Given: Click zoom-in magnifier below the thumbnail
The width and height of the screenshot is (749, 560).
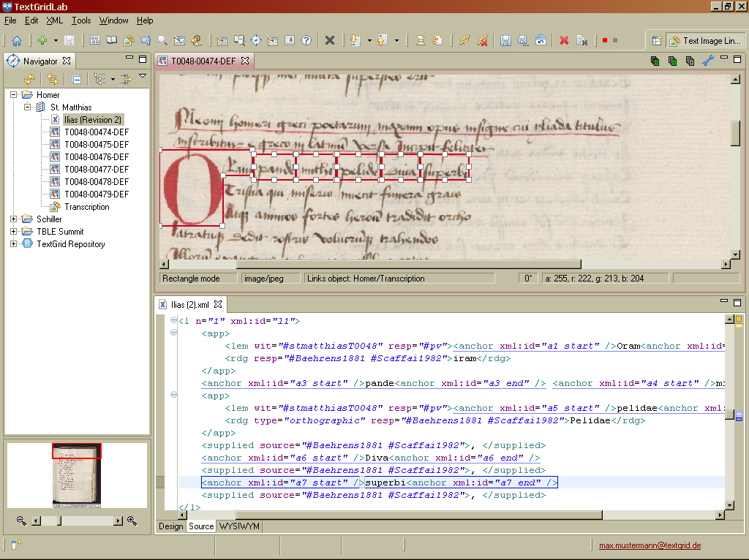Looking at the screenshot, I should [132, 521].
